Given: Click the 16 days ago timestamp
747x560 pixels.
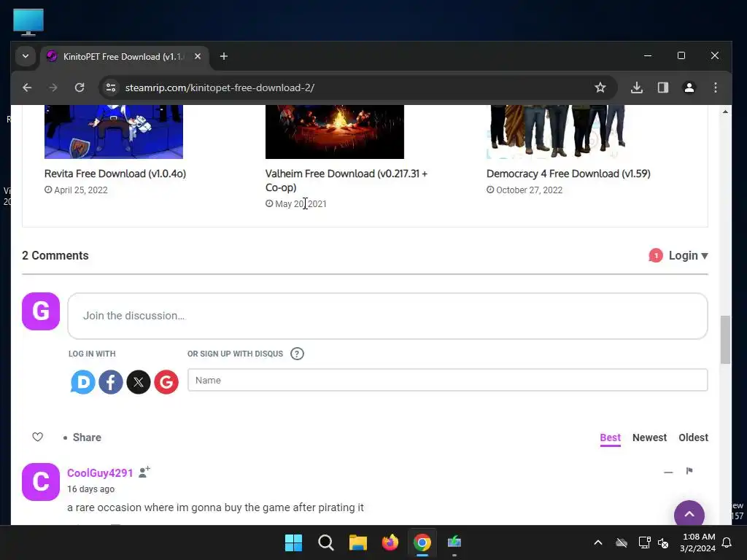Looking at the screenshot, I should point(91,489).
